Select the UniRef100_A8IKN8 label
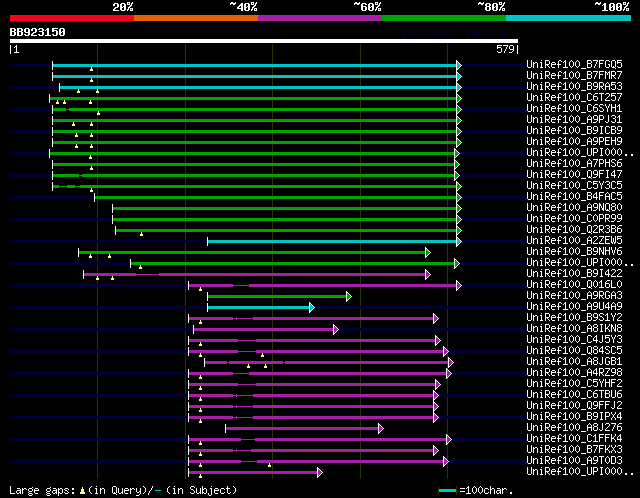Image resolution: width=640 pixels, height=498 pixels. click(574, 329)
